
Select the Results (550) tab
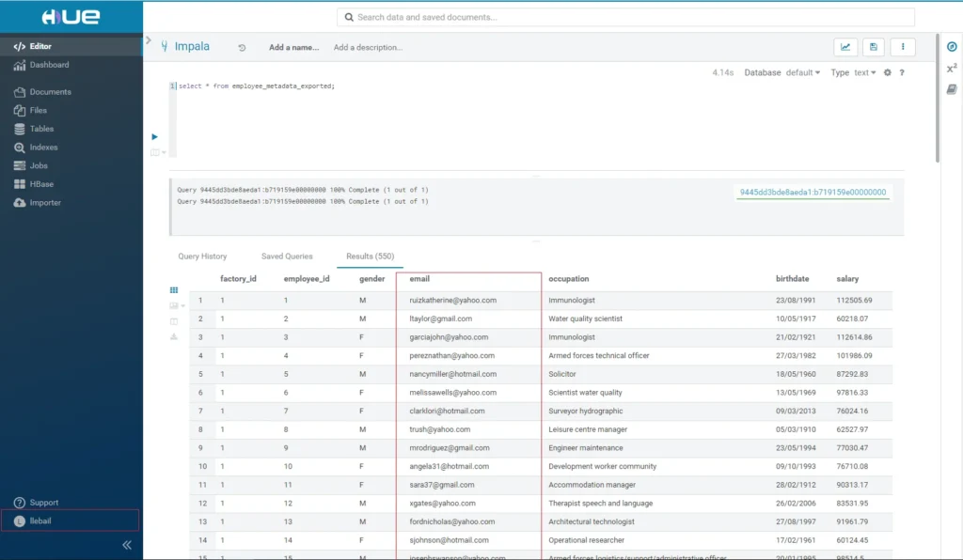pos(371,257)
